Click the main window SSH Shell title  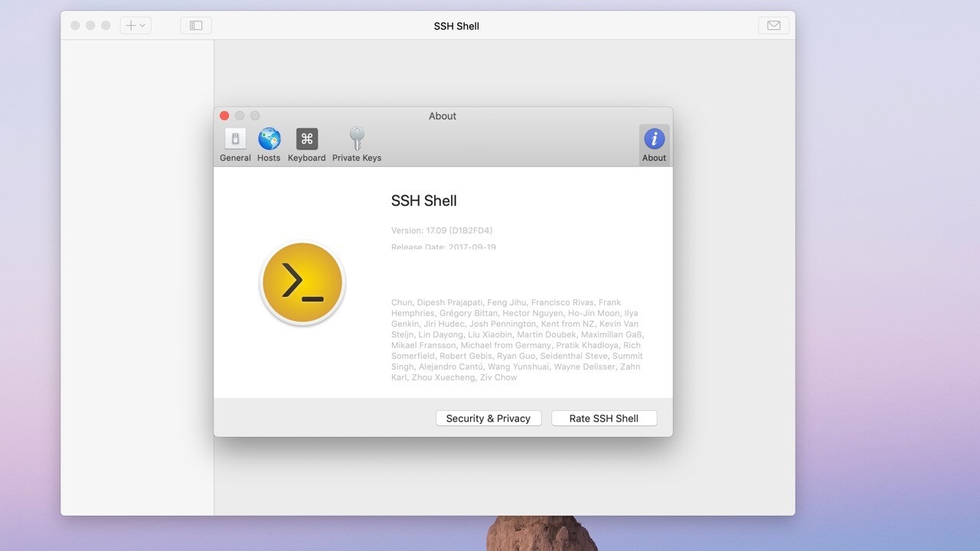tap(456, 26)
